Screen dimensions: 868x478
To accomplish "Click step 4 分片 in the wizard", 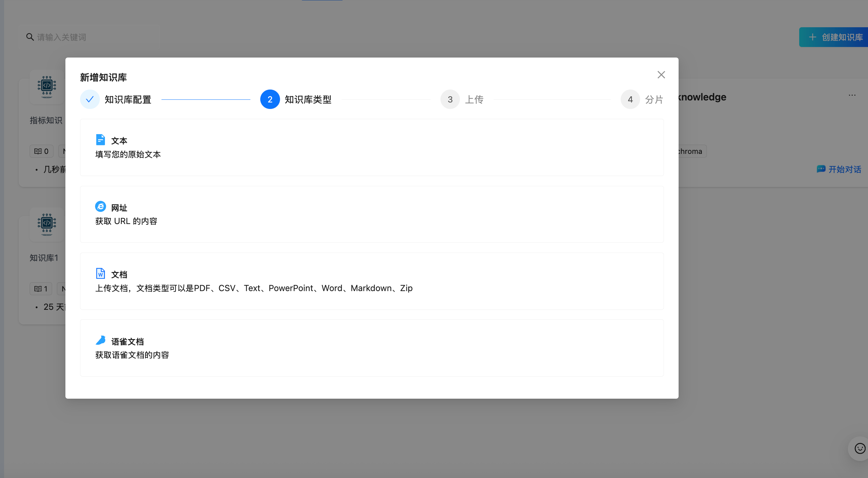I will [631, 99].
